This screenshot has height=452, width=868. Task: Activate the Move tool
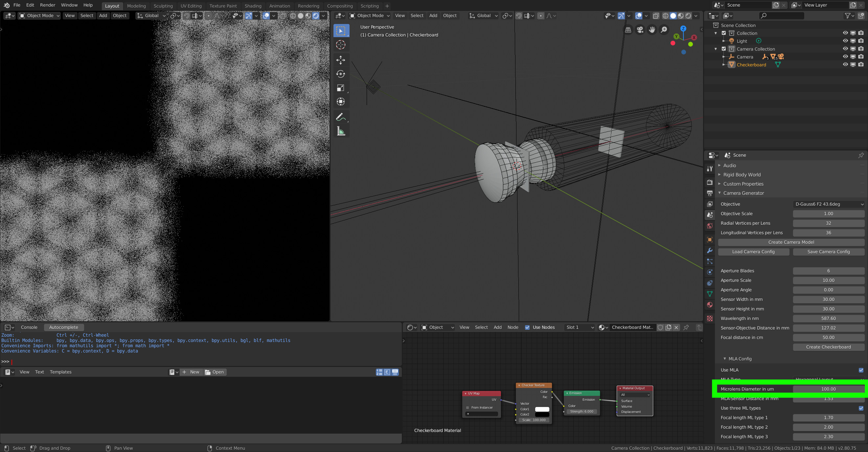[340, 60]
